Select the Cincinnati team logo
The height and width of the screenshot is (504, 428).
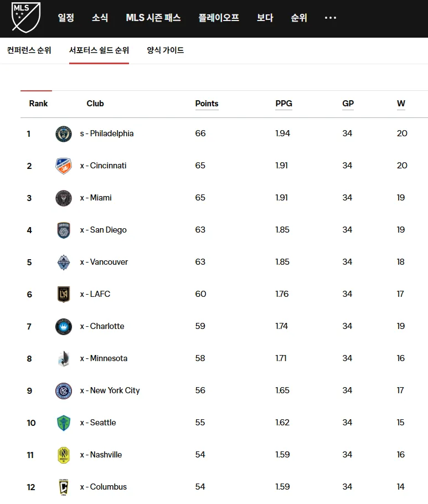click(x=64, y=166)
